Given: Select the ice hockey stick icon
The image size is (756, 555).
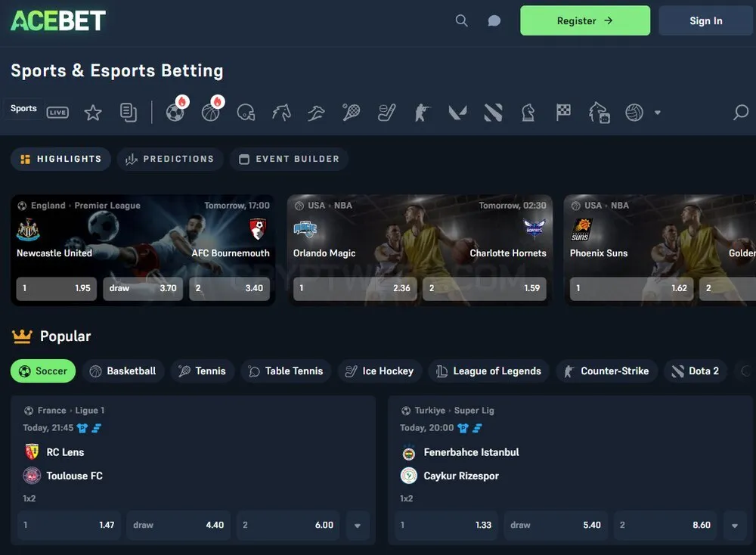Looking at the screenshot, I should point(386,113).
